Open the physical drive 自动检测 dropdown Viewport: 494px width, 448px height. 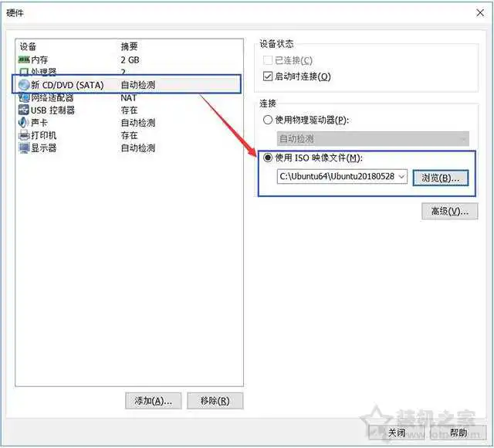[373, 139]
